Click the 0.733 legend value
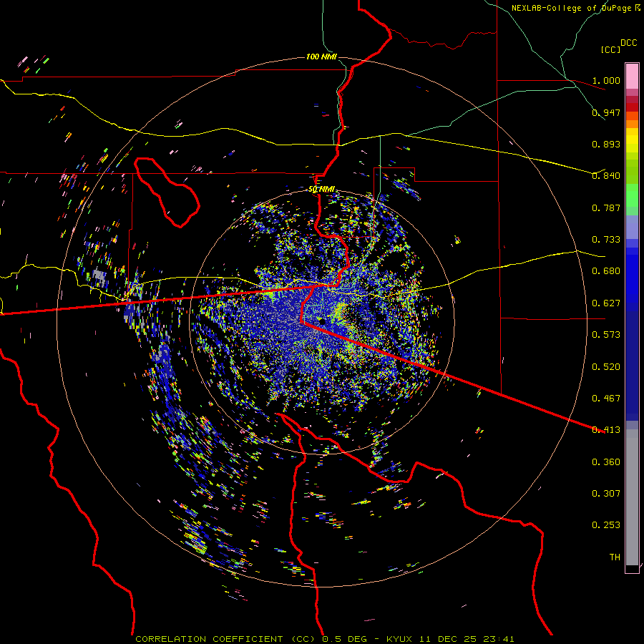644x644 pixels. click(x=606, y=240)
